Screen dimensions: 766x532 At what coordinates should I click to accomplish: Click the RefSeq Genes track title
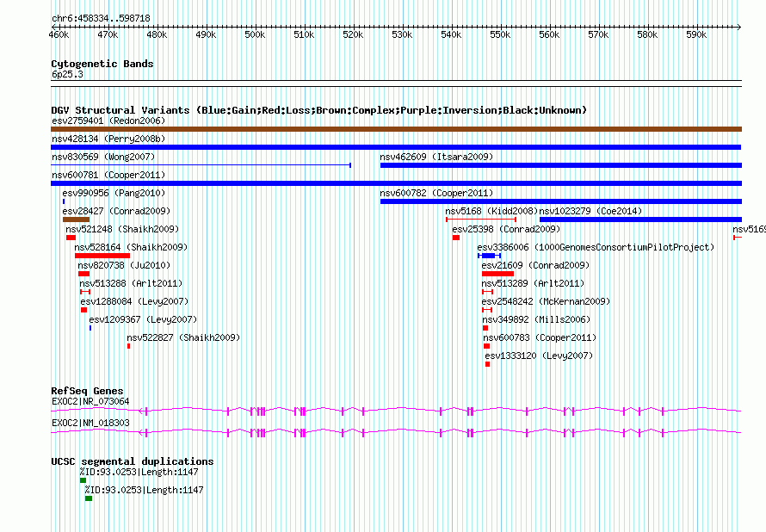tap(87, 391)
